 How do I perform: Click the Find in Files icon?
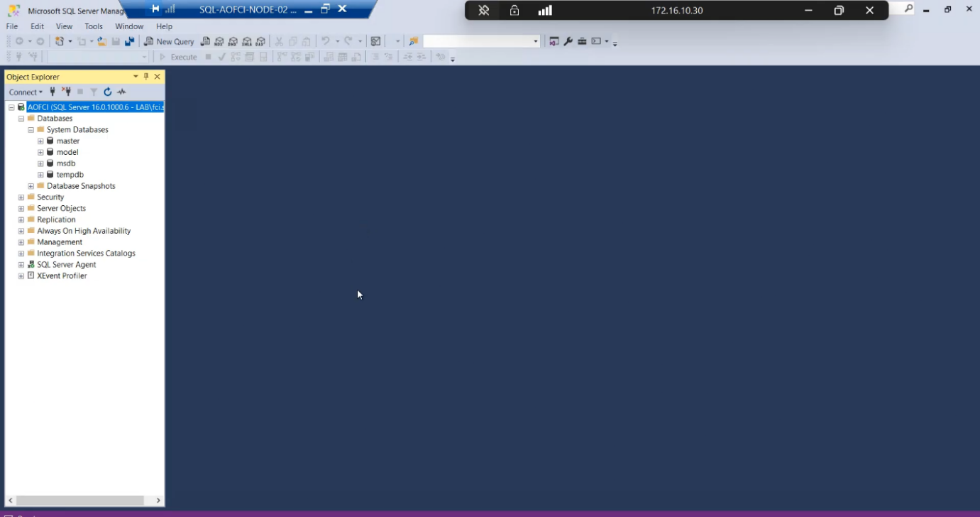[413, 41]
